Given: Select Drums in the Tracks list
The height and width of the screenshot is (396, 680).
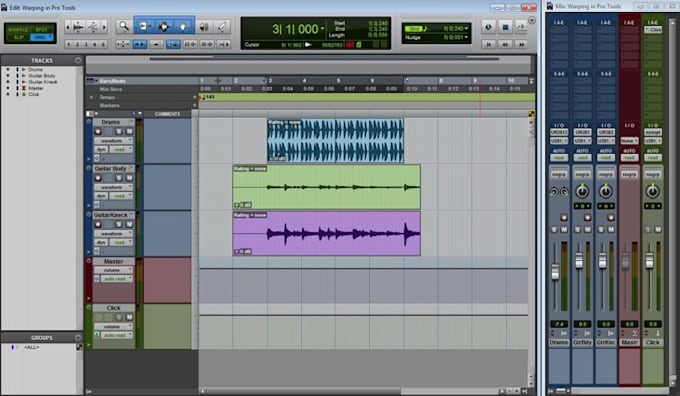Looking at the screenshot, I should click(x=36, y=69).
